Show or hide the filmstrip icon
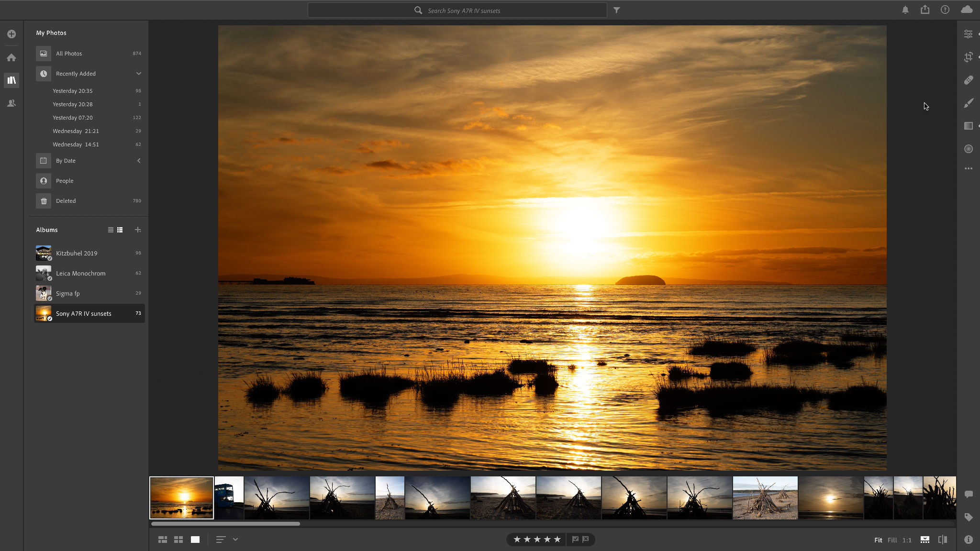Screen dimensions: 980x551 [924, 540]
